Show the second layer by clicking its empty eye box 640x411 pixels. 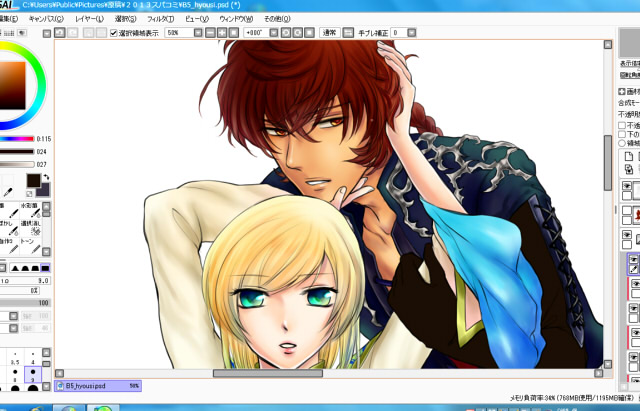627,211
